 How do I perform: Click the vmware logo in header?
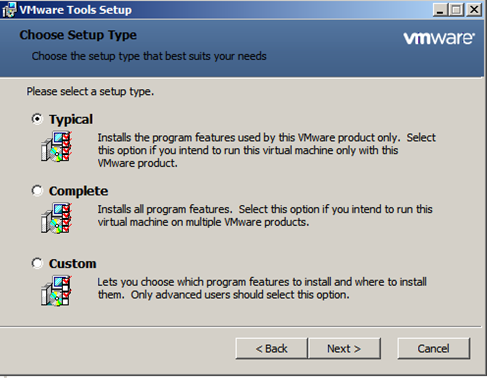pos(439,38)
